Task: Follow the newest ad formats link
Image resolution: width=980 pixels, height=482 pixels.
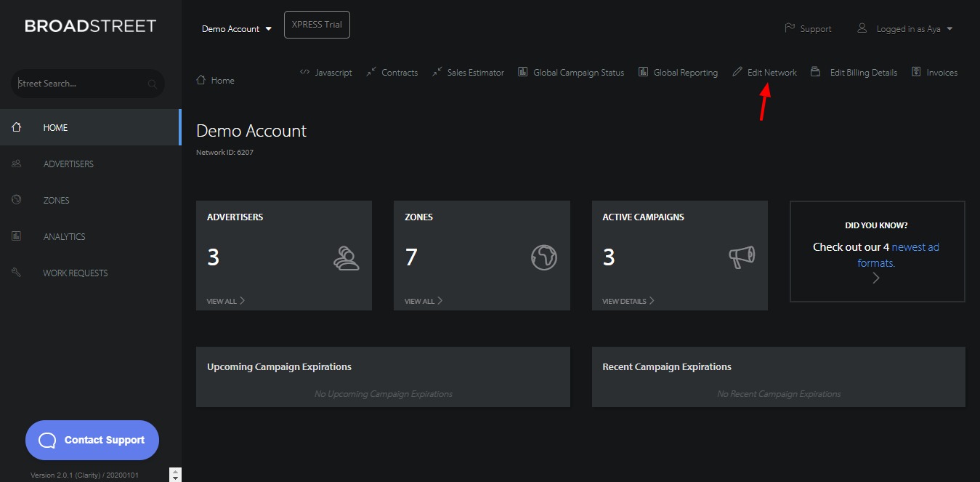Action: 899,255
